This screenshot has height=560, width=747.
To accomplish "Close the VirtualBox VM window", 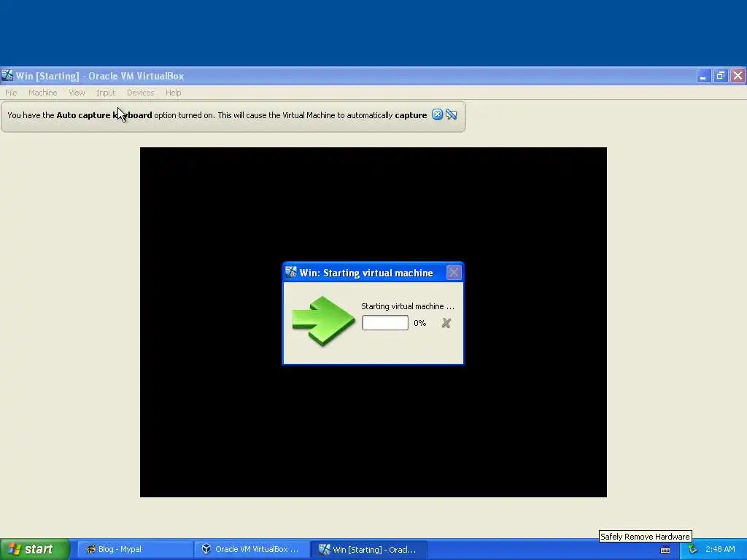I will pos(738,76).
